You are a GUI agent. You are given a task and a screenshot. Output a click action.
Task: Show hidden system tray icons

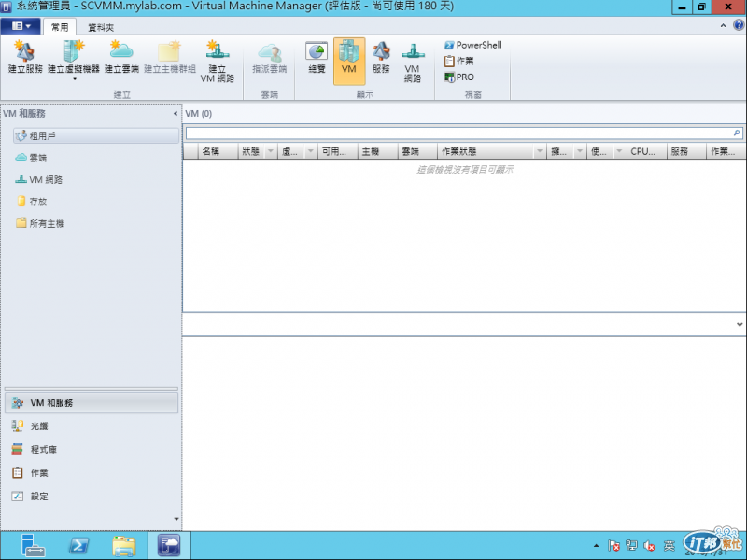tap(596, 546)
